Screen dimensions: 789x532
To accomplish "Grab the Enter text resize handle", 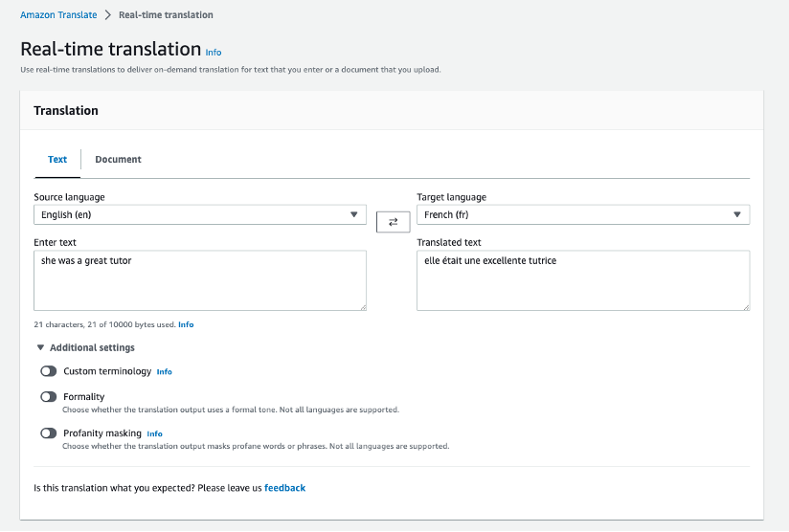I will [x=362, y=306].
